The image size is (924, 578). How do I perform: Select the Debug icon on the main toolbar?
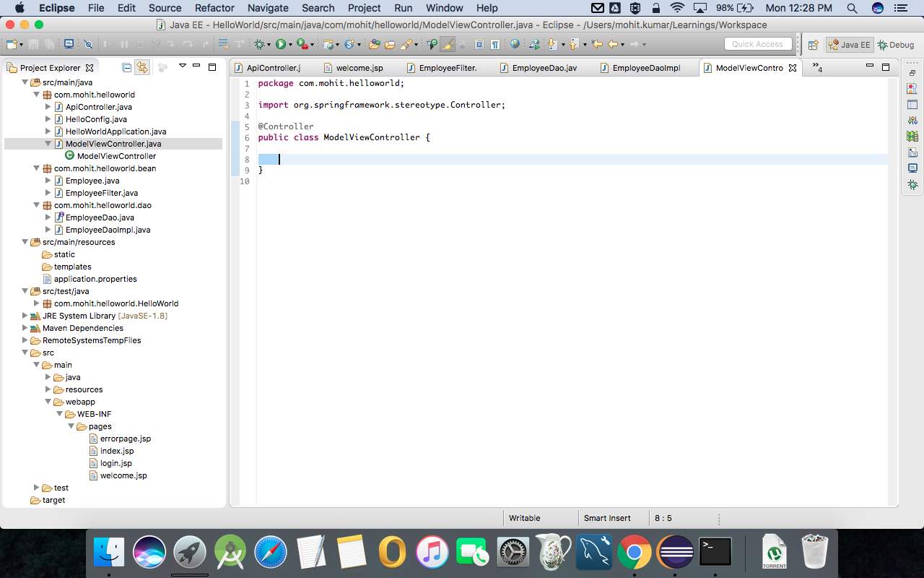tap(260, 43)
